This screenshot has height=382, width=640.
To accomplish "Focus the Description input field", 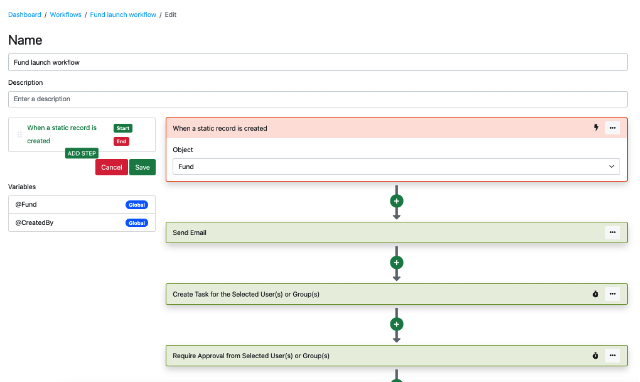I will coord(318,99).
